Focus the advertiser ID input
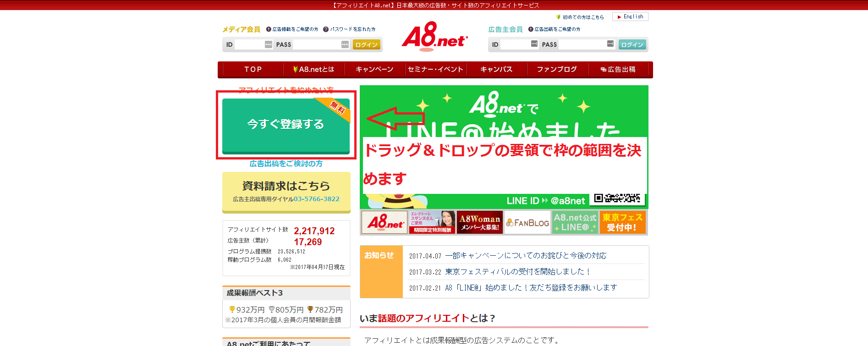This screenshot has width=868, height=346. click(519, 44)
